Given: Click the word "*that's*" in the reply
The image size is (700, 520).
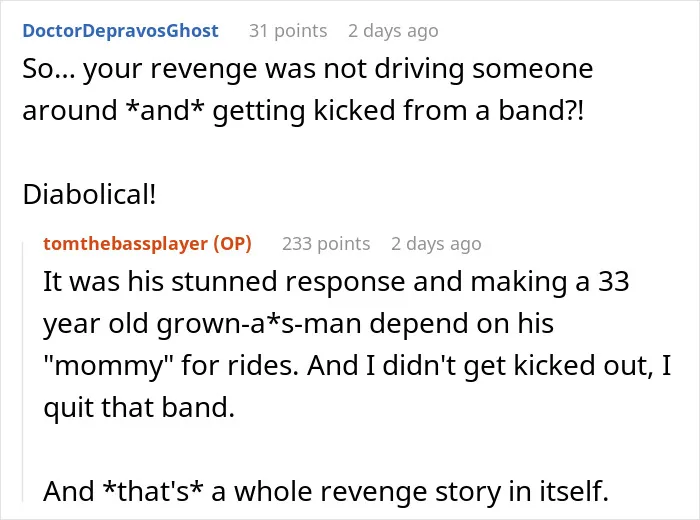Looking at the screenshot, I should click(153, 491).
